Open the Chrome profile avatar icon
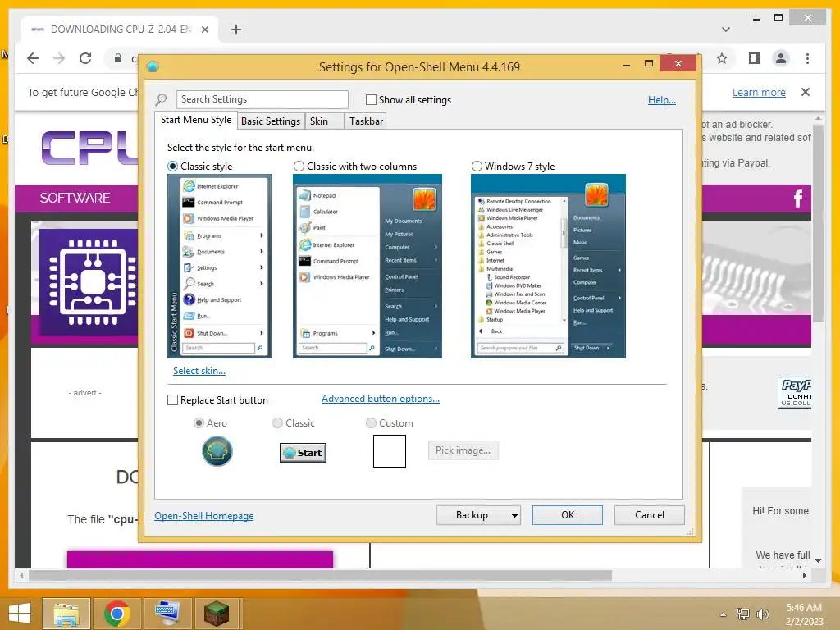840x630 pixels. [781, 58]
